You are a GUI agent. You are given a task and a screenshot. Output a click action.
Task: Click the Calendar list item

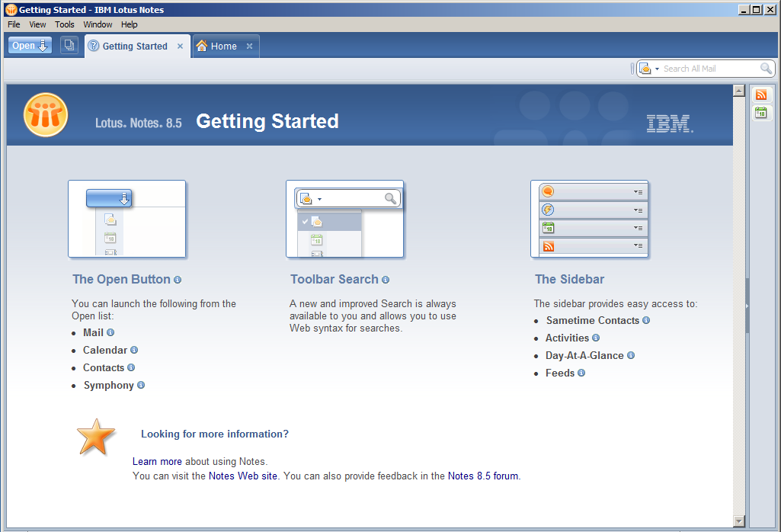pos(105,350)
